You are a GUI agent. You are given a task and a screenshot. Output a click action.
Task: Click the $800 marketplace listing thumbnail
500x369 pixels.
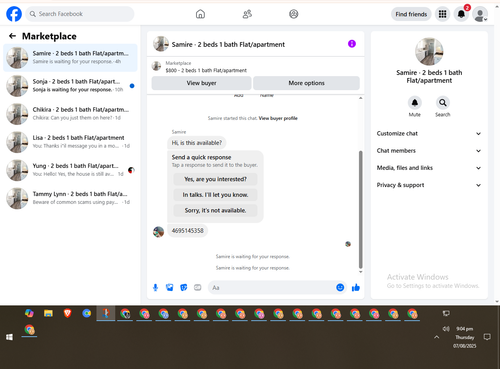(x=156, y=66)
